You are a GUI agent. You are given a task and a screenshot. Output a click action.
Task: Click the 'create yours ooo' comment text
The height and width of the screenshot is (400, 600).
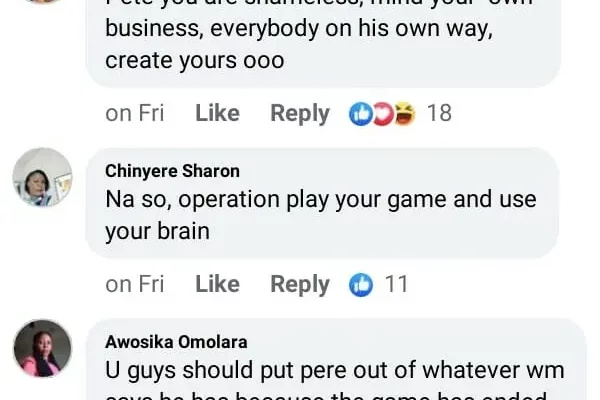click(195, 60)
